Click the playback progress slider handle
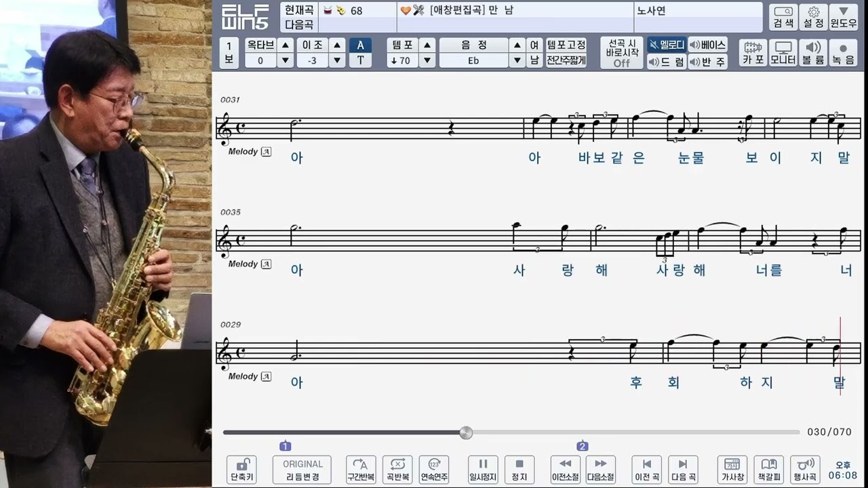 coord(466,432)
